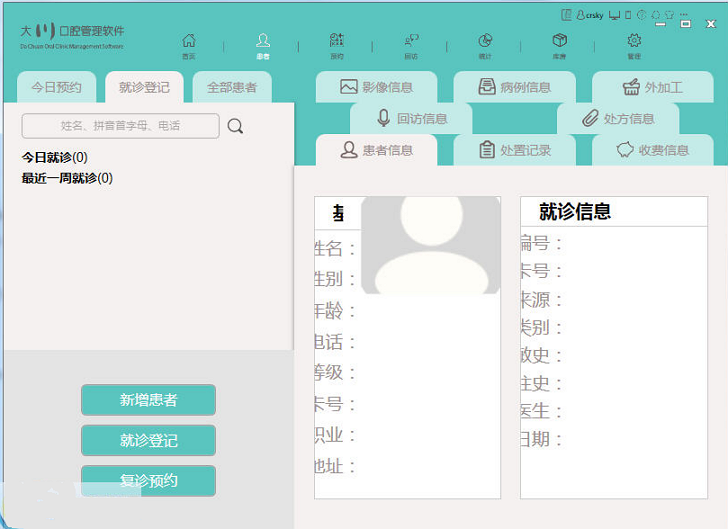Click the patient avatar placeholder image

coord(431,245)
